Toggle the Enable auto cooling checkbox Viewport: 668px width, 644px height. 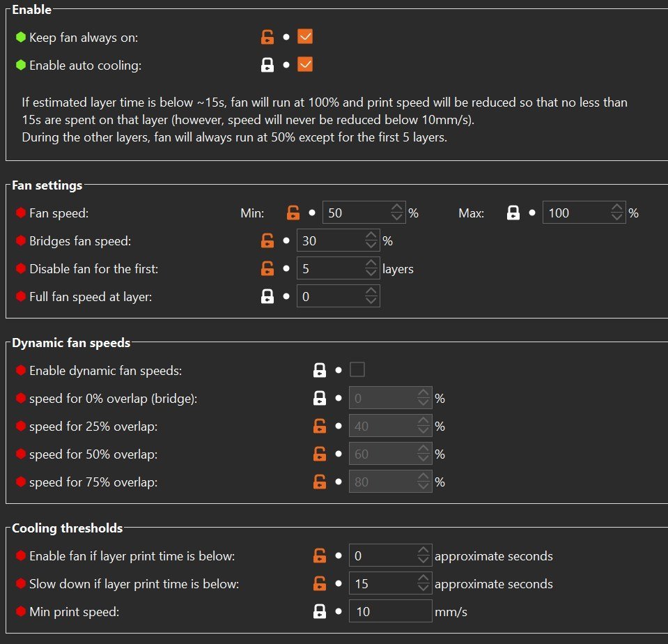tap(305, 65)
